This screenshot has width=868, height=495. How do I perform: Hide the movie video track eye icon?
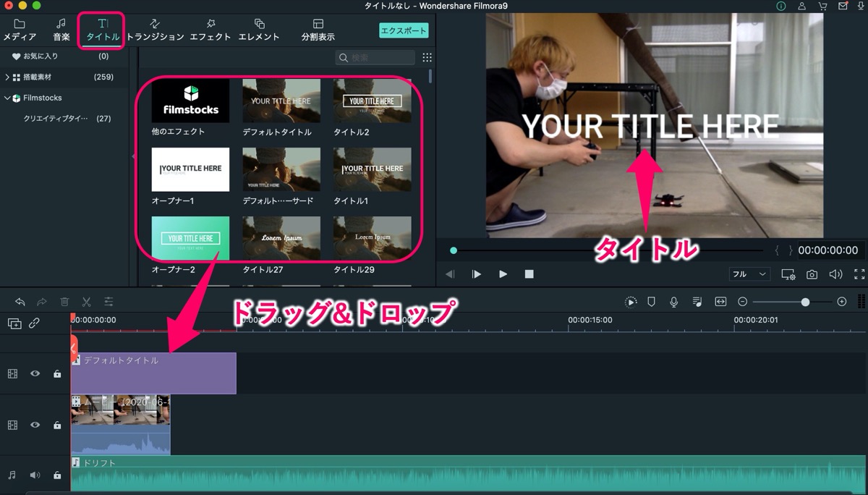35,425
